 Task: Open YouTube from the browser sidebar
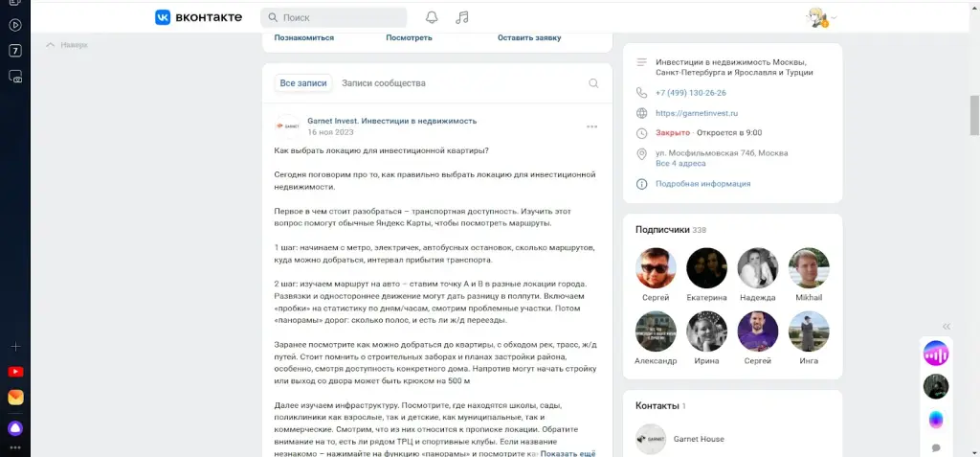[15, 372]
